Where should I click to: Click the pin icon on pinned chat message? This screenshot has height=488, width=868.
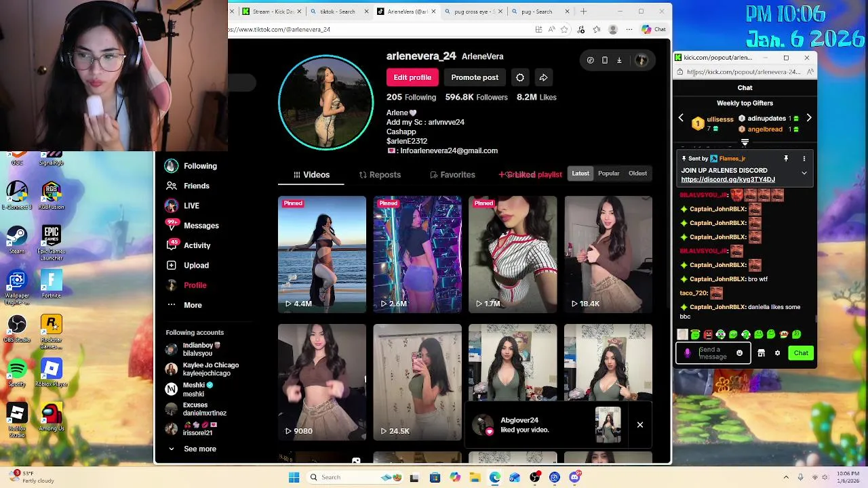pos(786,159)
